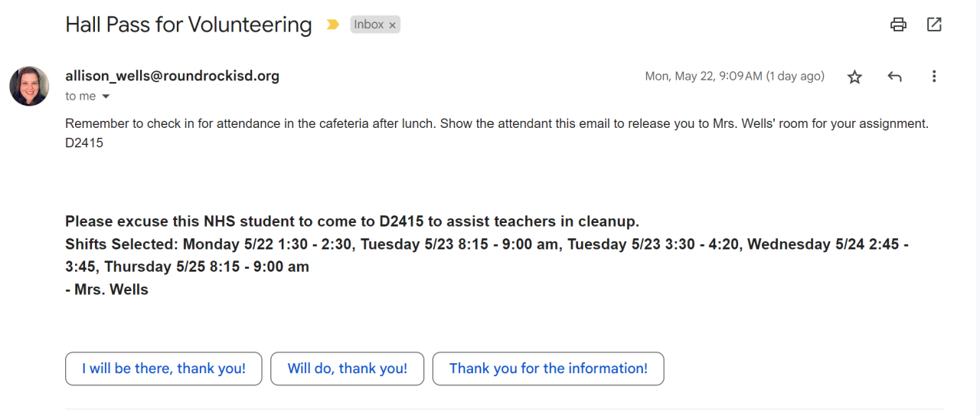The image size is (980, 416).
Task: Click the "- Mrs. Wells" signature line
Action: [106, 290]
